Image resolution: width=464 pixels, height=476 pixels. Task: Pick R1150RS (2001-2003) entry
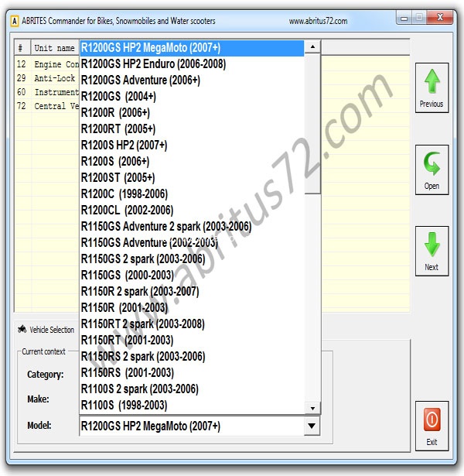point(192,373)
